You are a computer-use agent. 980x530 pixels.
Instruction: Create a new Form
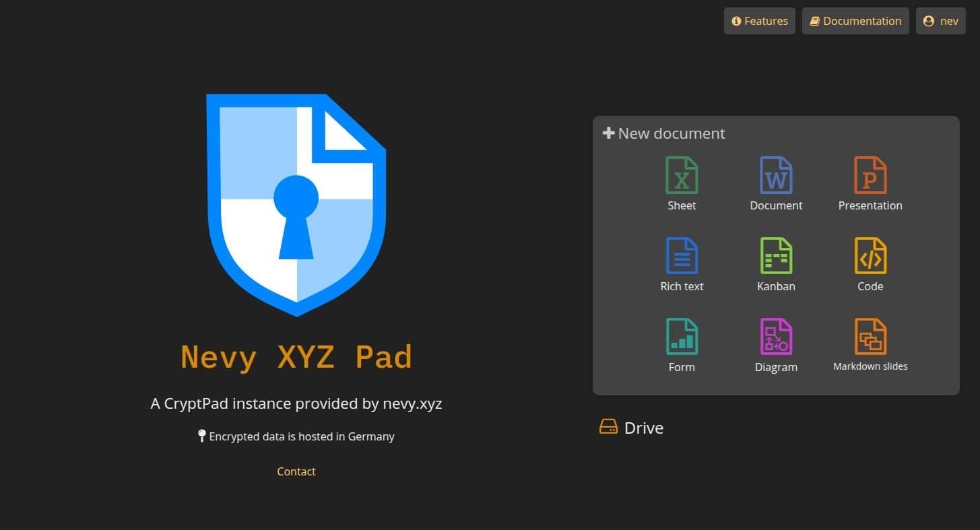coord(681,343)
